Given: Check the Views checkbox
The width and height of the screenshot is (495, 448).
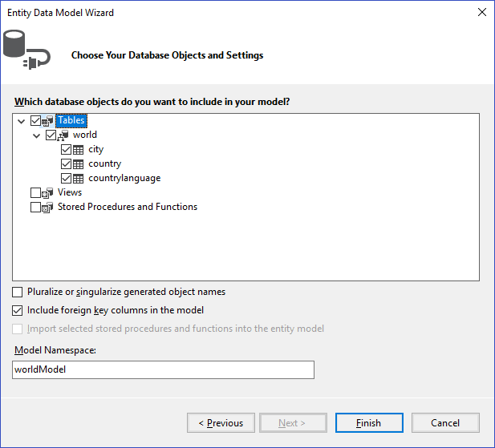Looking at the screenshot, I should click(35, 193).
